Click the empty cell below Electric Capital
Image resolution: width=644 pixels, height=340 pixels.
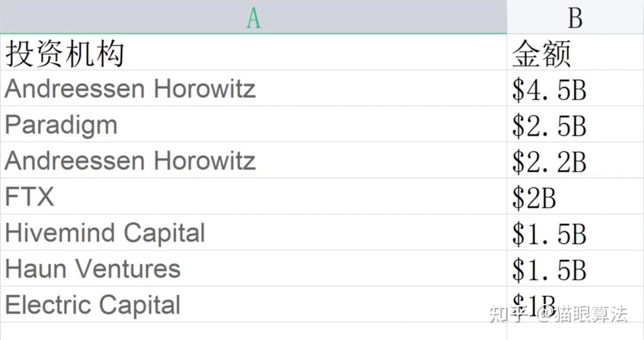(253, 331)
